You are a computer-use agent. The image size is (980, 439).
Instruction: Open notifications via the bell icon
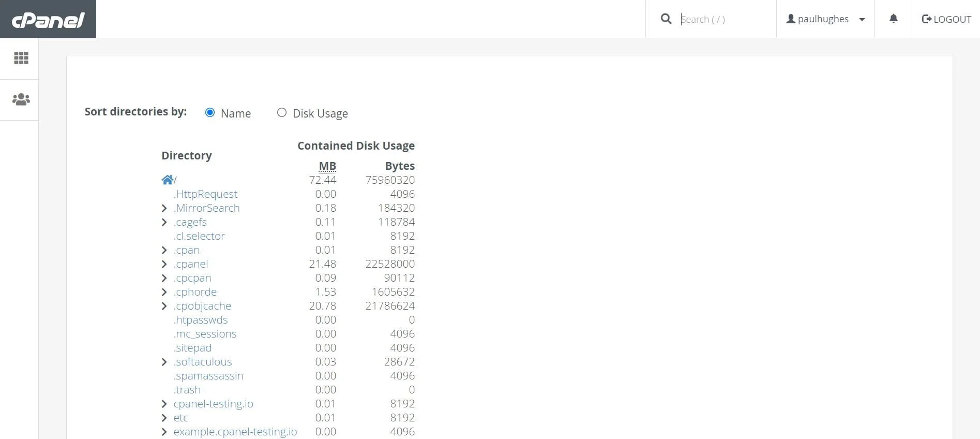893,19
